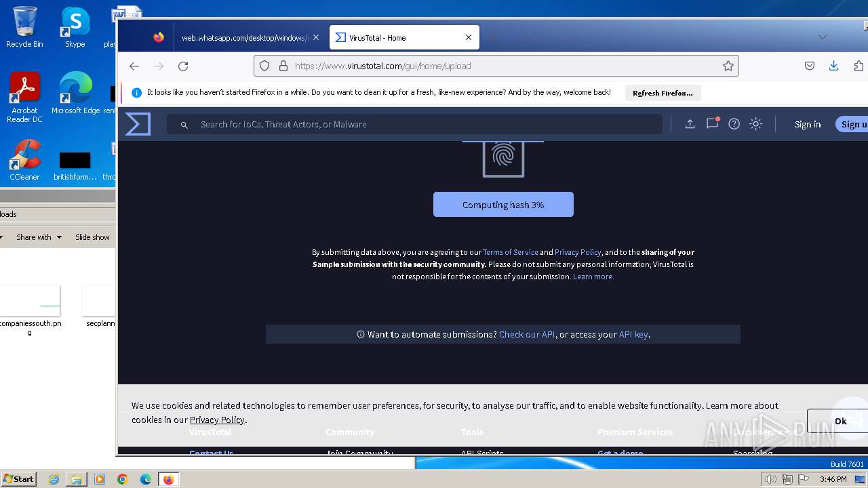
Task: Click the VirusTotal search field
Action: [414, 124]
